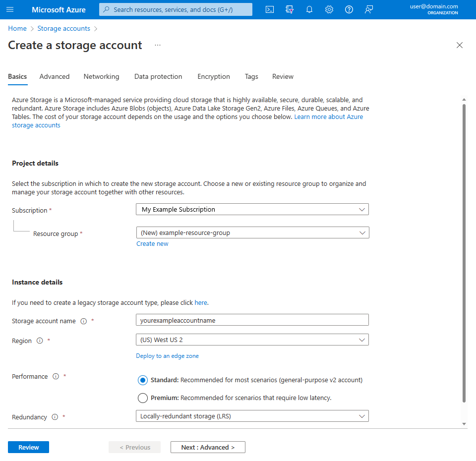Open the Resource group dropdown
The image size is (476, 461).
click(x=252, y=233)
